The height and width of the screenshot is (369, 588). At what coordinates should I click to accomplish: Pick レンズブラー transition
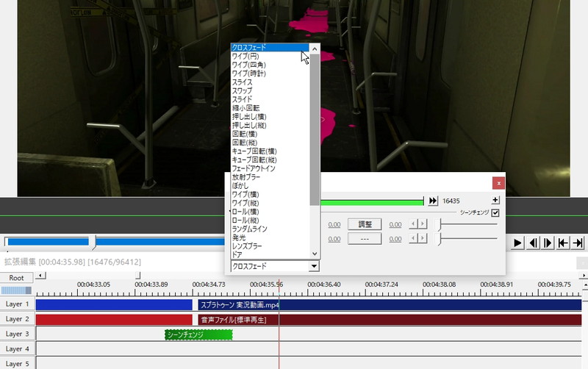(x=270, y=246)
